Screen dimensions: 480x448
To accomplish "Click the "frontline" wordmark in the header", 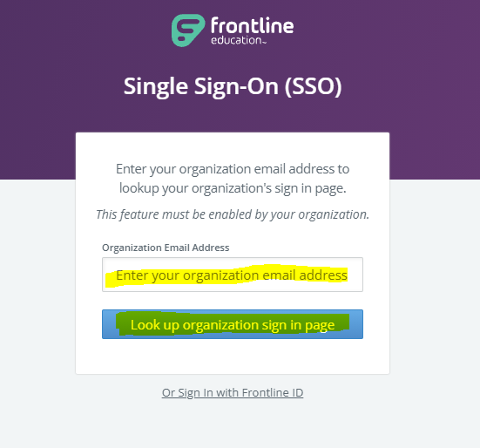I will point(253,25).
